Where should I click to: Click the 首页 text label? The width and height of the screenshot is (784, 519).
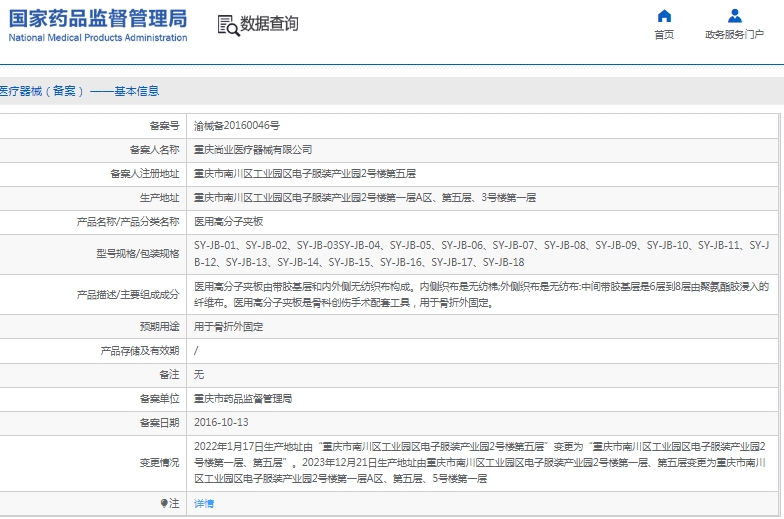pyautogui.click(x=664, y=34)
